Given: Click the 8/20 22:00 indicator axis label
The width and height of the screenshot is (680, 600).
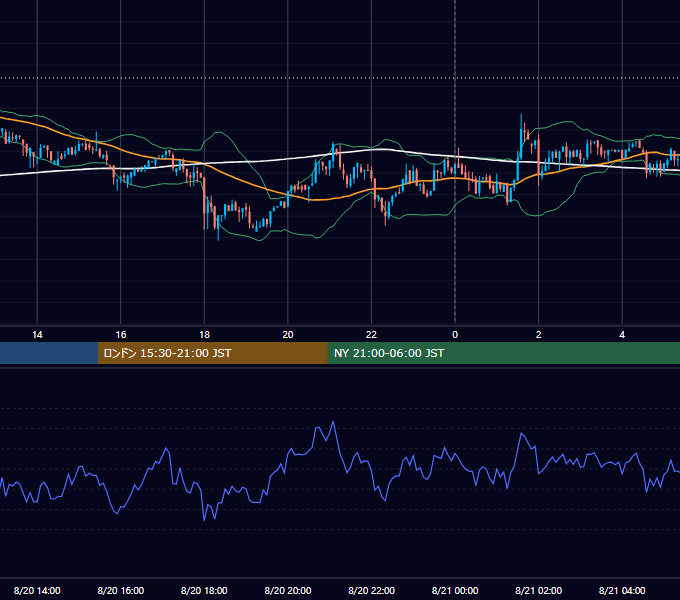Looking at the screenshot, I should point(372,590).
